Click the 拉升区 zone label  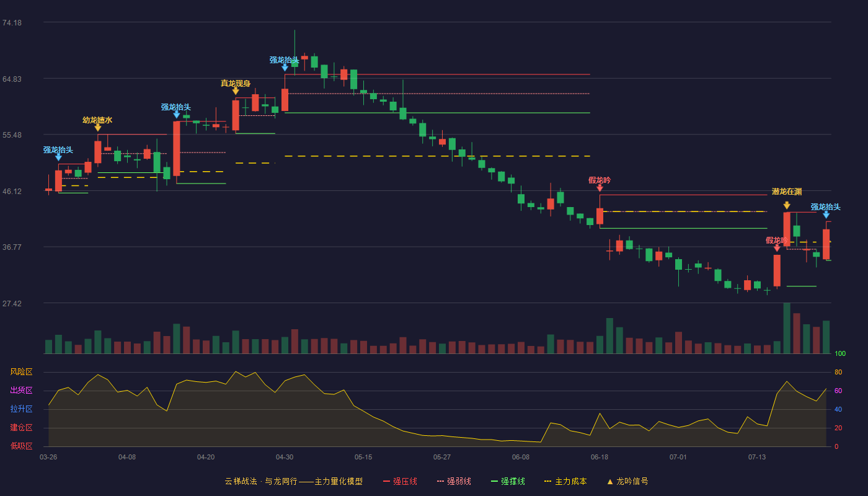[21, 409]
